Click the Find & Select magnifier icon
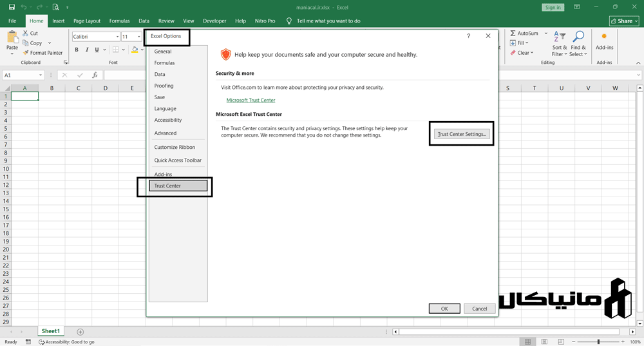The image size is (644, 346). pyautogui.click(x=578, y=37)
